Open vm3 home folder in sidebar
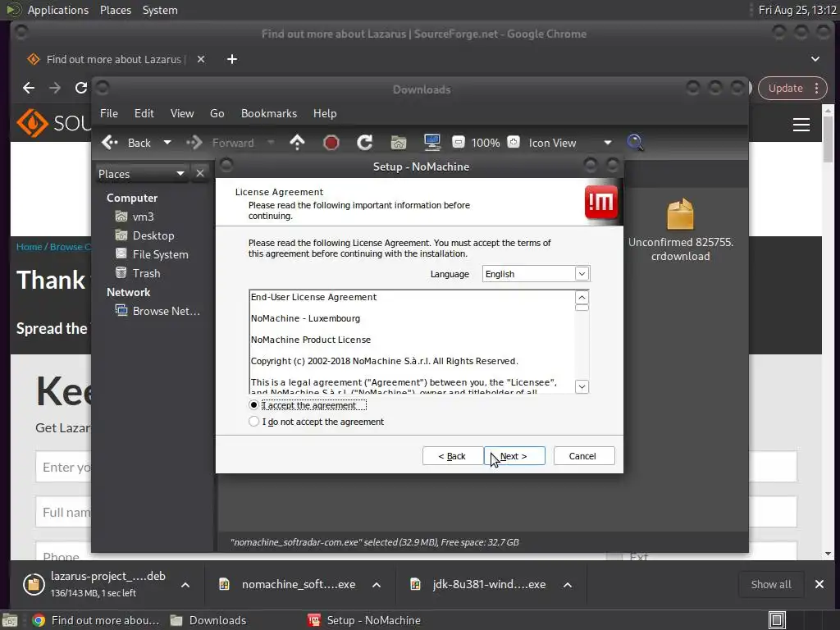The image size is (840, 630). point(135,217)
